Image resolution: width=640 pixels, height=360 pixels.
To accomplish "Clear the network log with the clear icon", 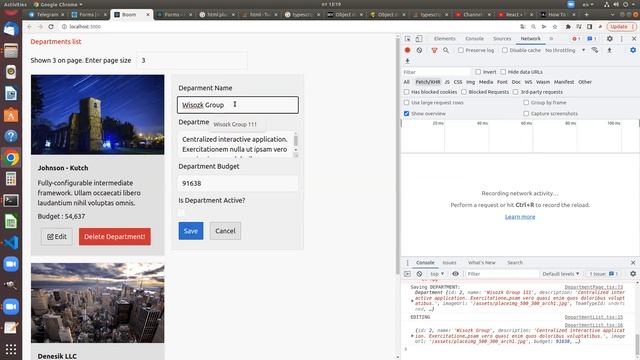I will click(419, 50).
